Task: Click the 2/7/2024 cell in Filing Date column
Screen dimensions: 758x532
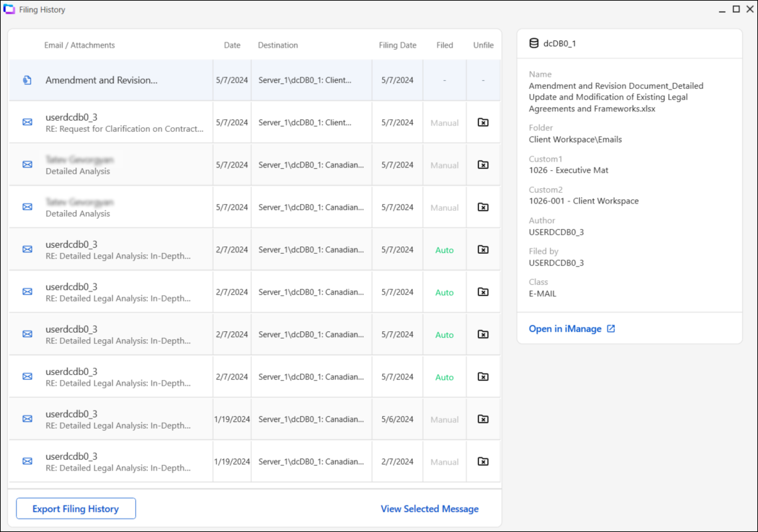Action: click(397, 461)
